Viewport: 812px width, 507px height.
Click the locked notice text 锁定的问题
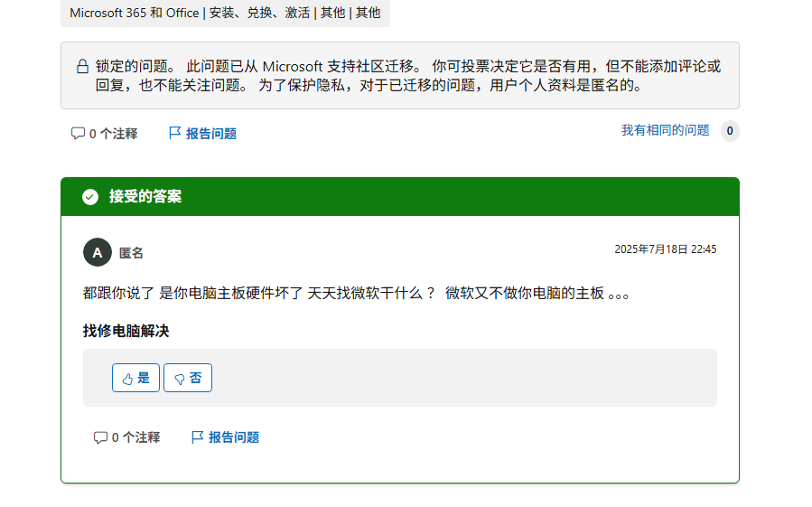pyautogui.click(x=135, y=66)
